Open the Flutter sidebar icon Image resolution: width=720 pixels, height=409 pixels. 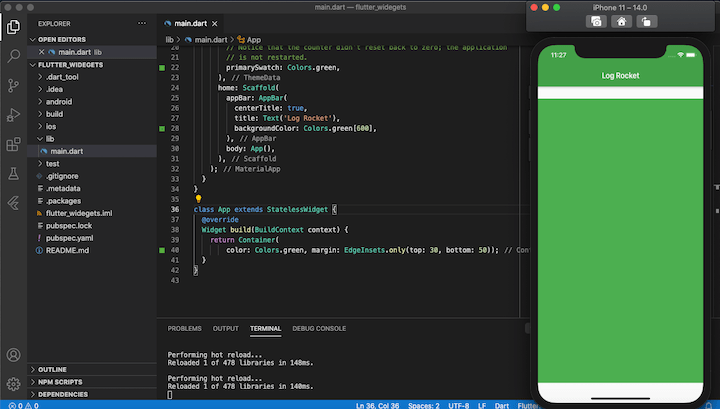(x=13, y=202)
